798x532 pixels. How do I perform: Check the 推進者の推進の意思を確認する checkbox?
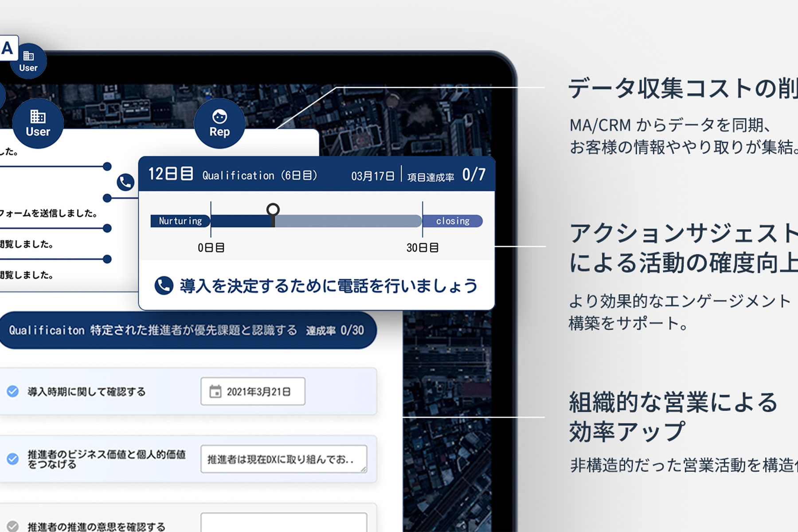click(x=13, y=526)
